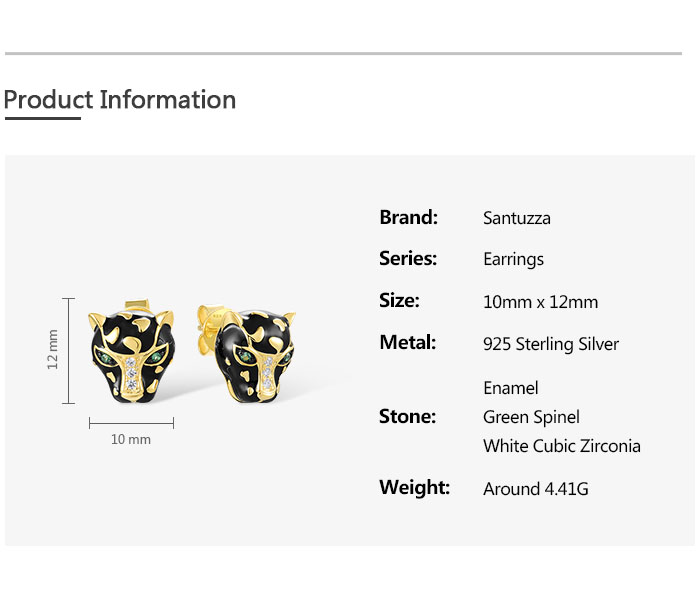The image size is (700, 596).
Task: Select the 10mm x 12mm size text
Action: pyautogui.click(x=540, y=302)
